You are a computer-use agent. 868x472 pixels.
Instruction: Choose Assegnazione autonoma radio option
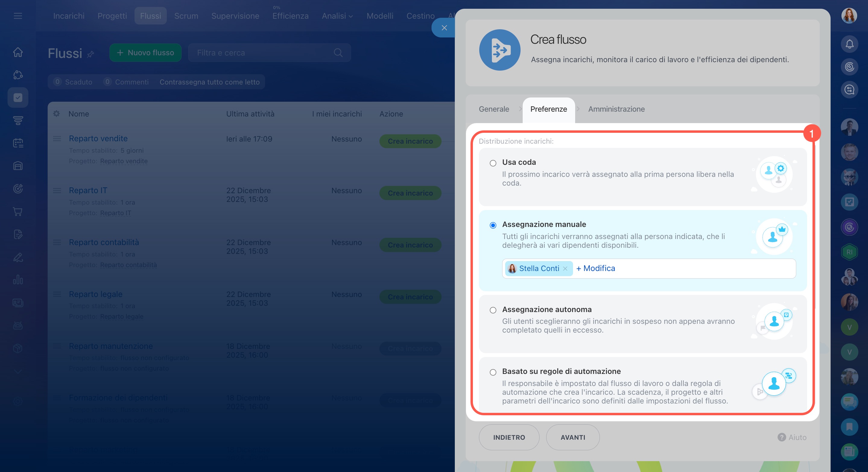click(x=493, y=310)
